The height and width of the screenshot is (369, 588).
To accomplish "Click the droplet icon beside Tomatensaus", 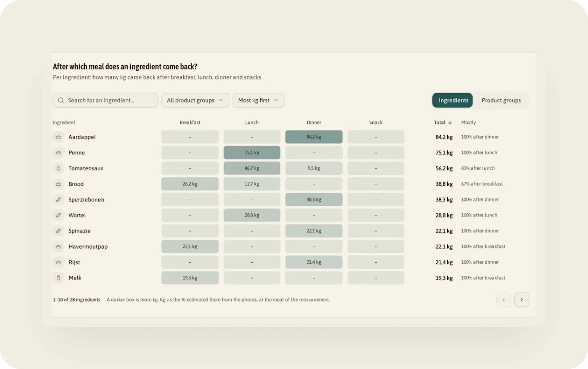I will [x=58, y=168].
